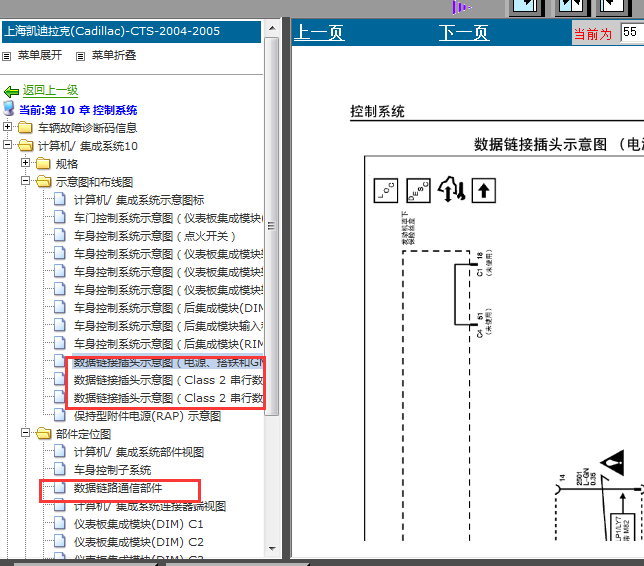Open 仪表板集成模块(DIM) C1 item
644x566 pixels.
coord(138,524)
